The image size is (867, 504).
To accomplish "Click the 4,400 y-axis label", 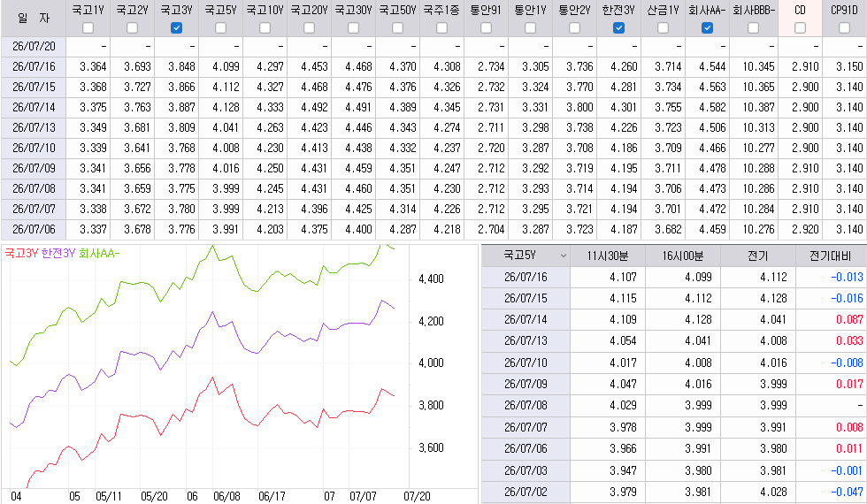I will coord(432,279).
